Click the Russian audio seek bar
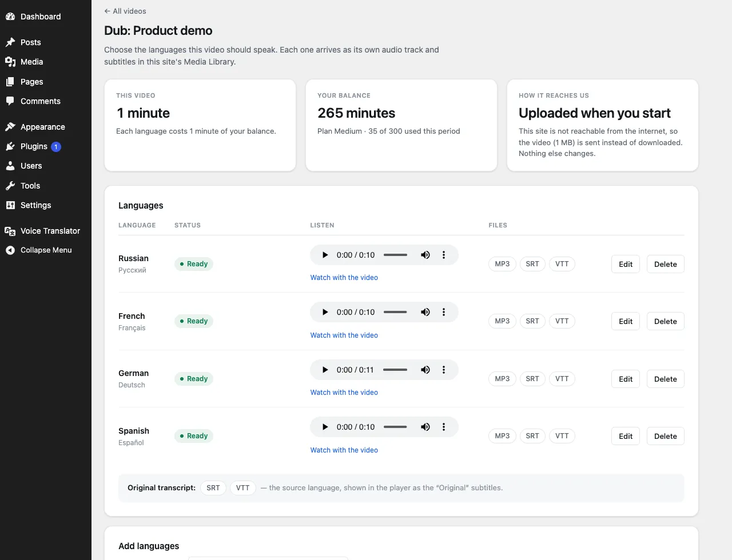 click(x=395, y=255)
